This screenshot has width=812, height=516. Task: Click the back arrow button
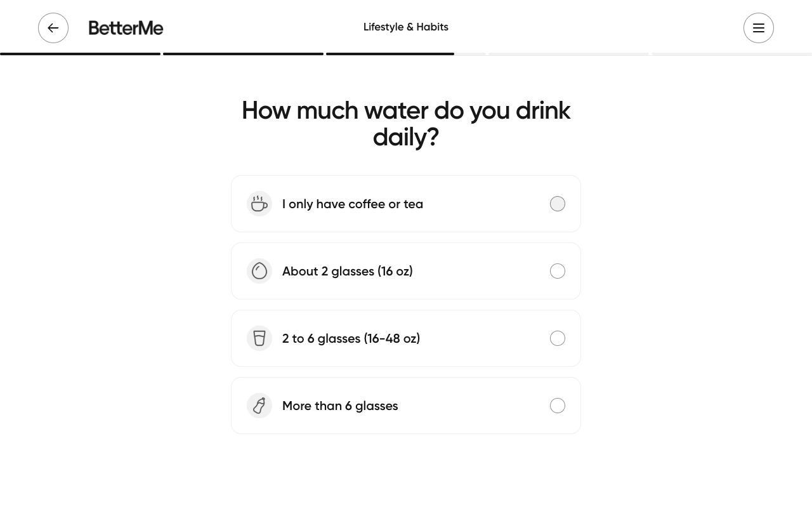pyautogui.click(x=53, y=28)
